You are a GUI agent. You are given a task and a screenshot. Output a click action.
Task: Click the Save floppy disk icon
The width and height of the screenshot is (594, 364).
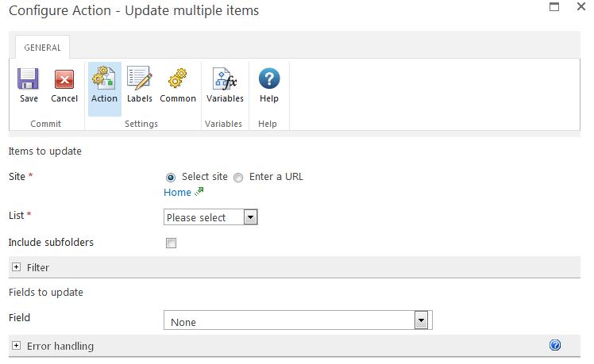click(29, 79)
